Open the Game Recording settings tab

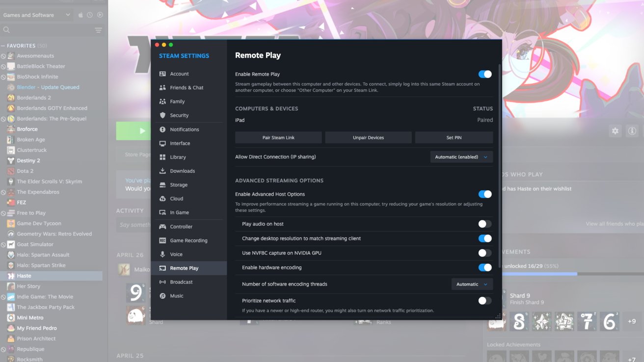[189, 240]
